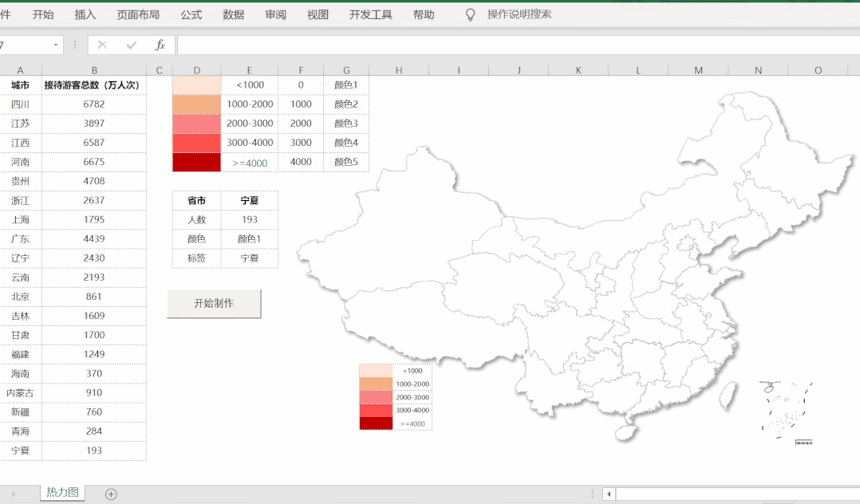Select the 标签 label cell
This screenshot has width=860, height=504.
pyautogui.click(x=196, y=258)
